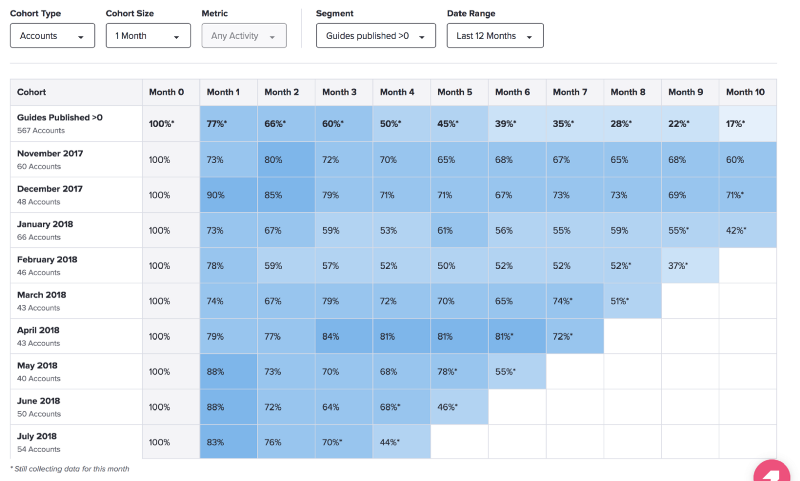Click the 80% cell for November 2017

click(x=286, y=159)
